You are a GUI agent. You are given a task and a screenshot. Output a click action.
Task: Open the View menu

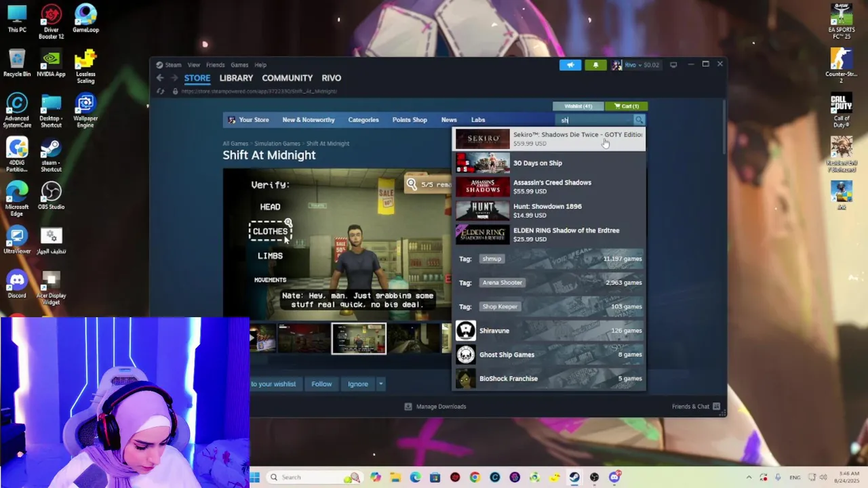pyautogui.click(x=194, y=65)
